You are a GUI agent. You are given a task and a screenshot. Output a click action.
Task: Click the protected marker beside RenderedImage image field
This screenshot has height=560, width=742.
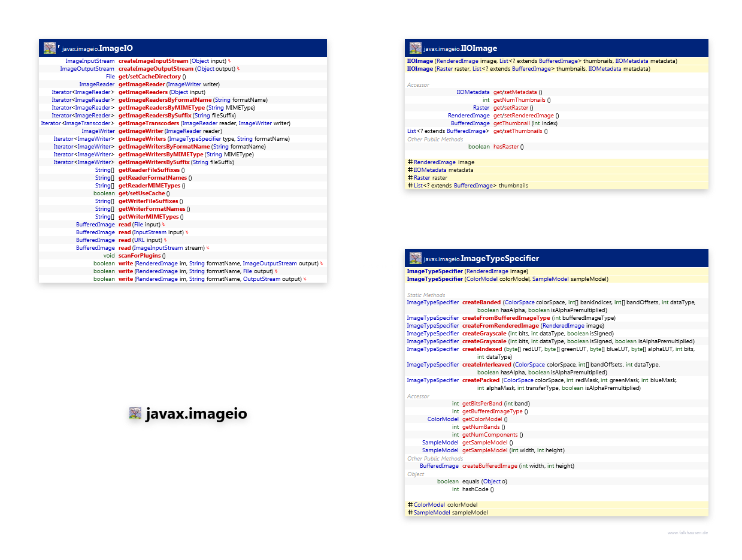click(x=410, y=162)
